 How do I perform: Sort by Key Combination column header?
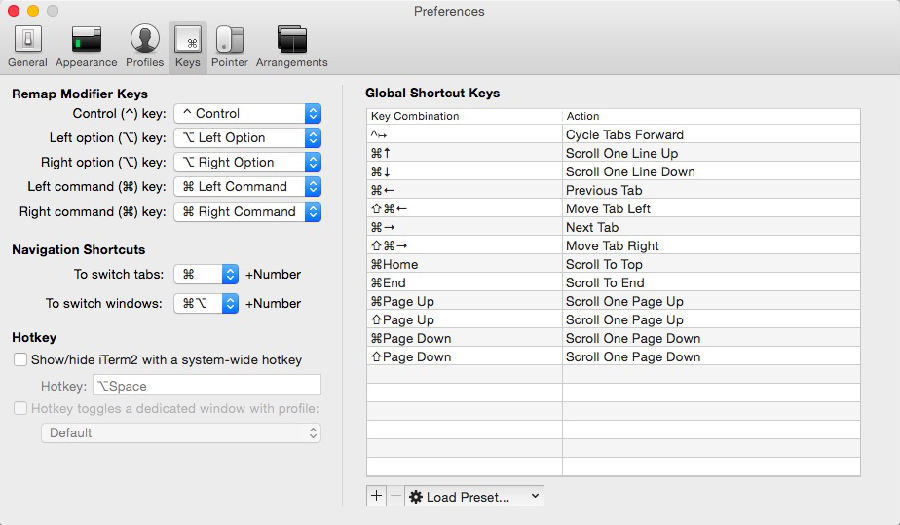click(x=464, y=116)
